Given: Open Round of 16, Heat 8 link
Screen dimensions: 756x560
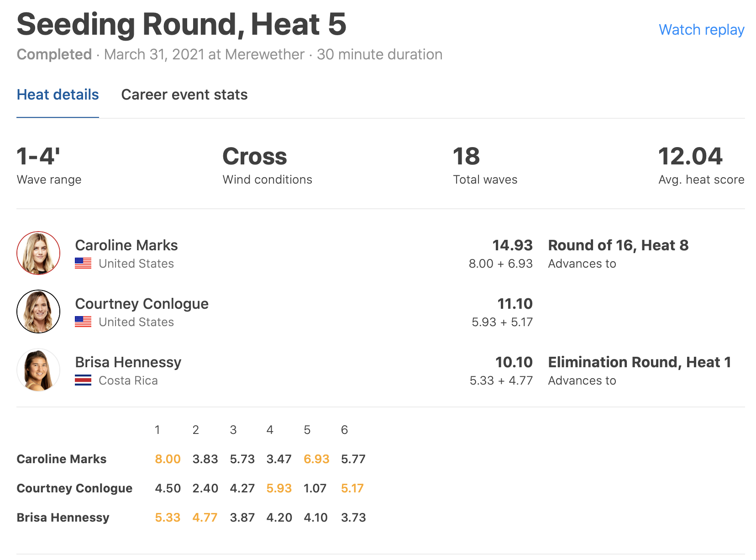Looking at the screenshot, I should [618, 245].
